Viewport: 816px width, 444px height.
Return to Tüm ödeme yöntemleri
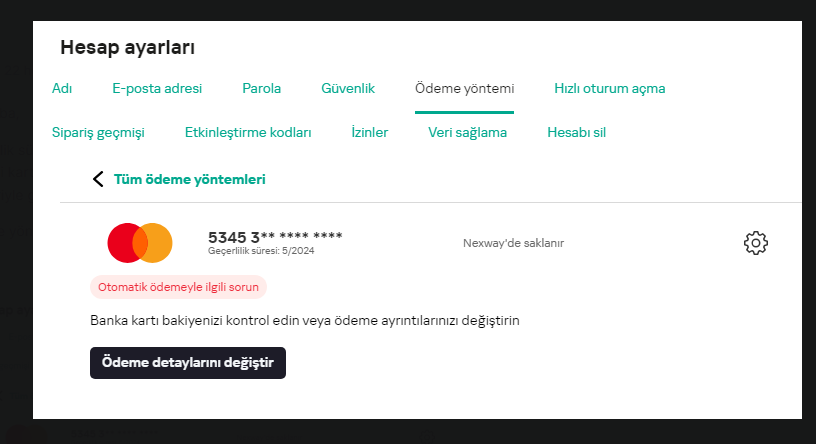(x=189, y=180)
